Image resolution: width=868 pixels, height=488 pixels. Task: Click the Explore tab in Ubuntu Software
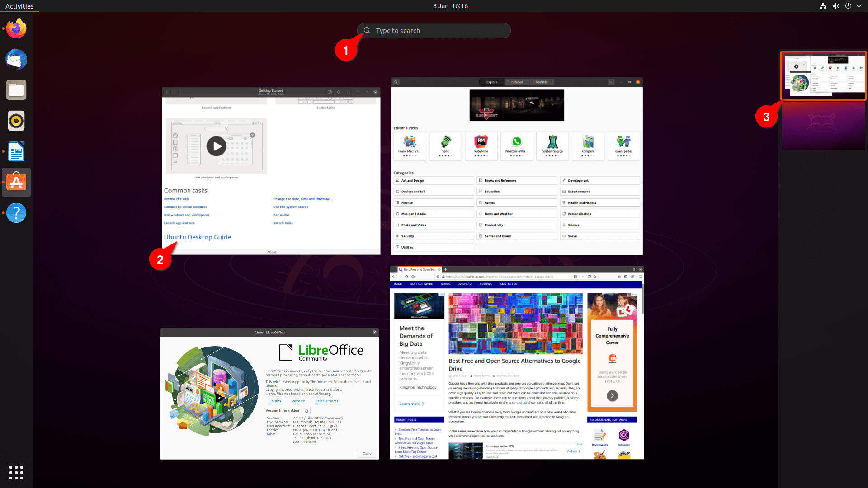tap(492, 82)
